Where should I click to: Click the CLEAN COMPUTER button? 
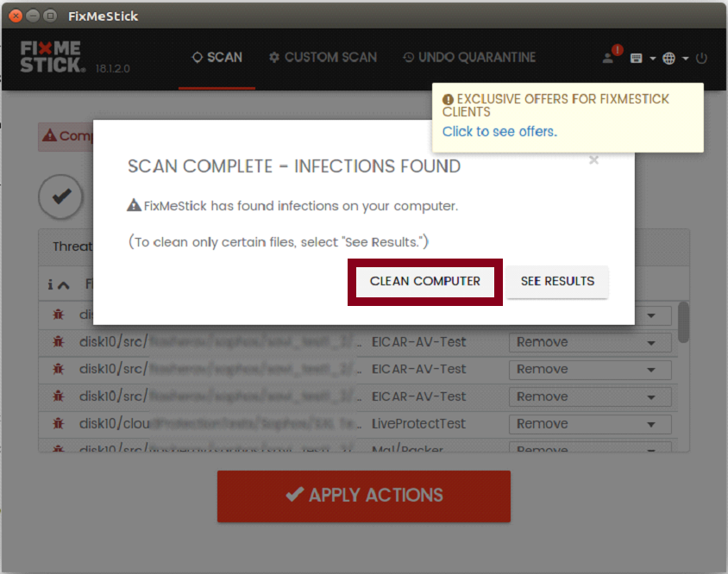pos(425,282)
